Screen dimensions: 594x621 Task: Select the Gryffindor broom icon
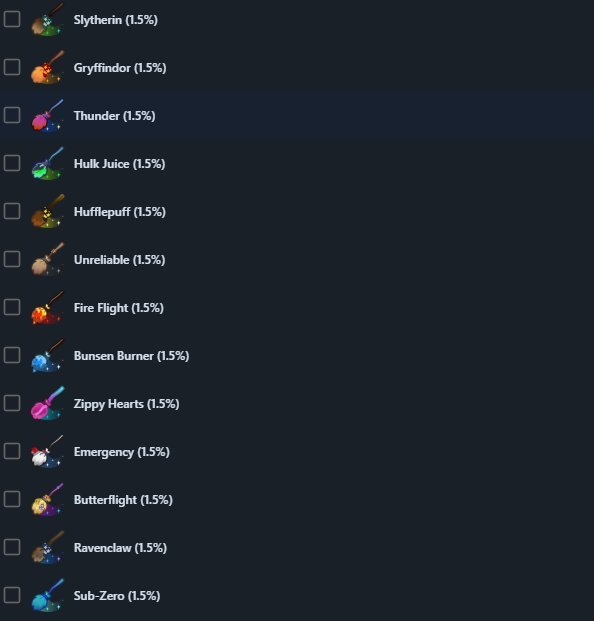click(x=47, y=67)
